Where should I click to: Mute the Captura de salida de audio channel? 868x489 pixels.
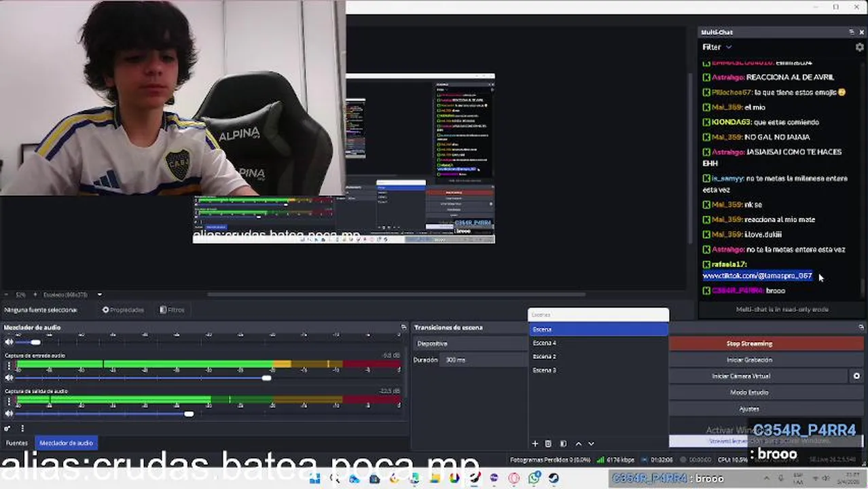pyautogui.click(x=9, y=414)
